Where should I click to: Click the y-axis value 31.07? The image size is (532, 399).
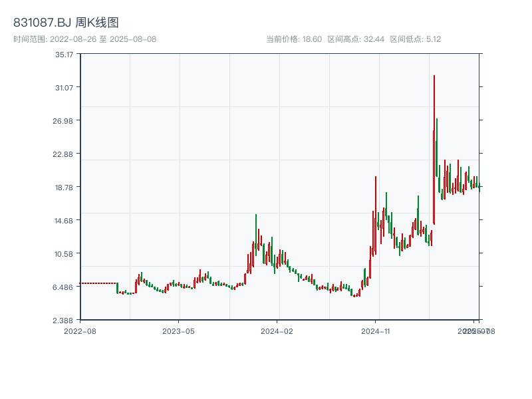coord(64,88)
